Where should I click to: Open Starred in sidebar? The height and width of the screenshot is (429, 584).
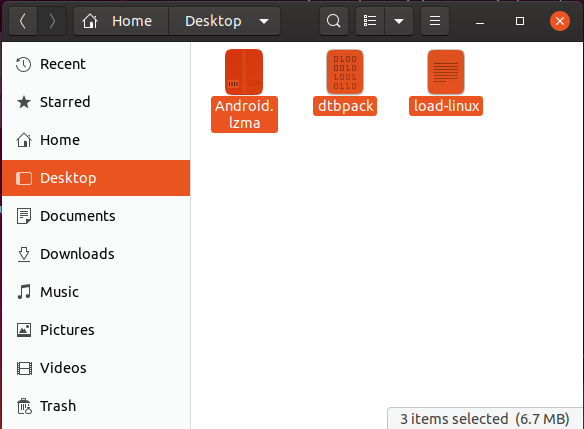[x=96, y=102]
